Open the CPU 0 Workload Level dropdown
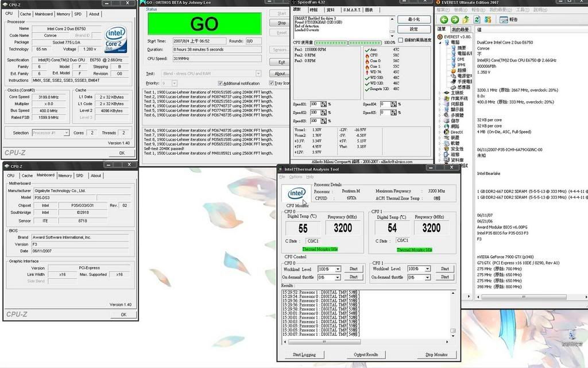588x368 pixels. point(337,269)
